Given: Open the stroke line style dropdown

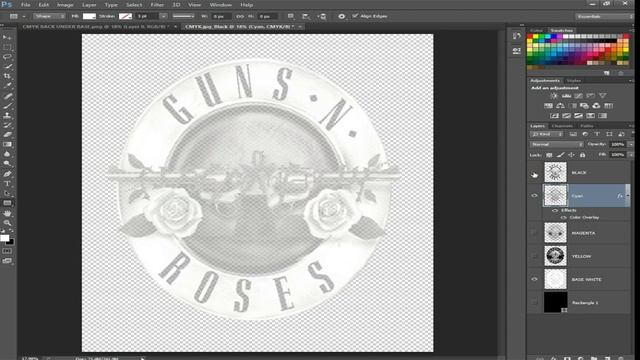Looking at the screenshot, I should click(x=183, y=16).
